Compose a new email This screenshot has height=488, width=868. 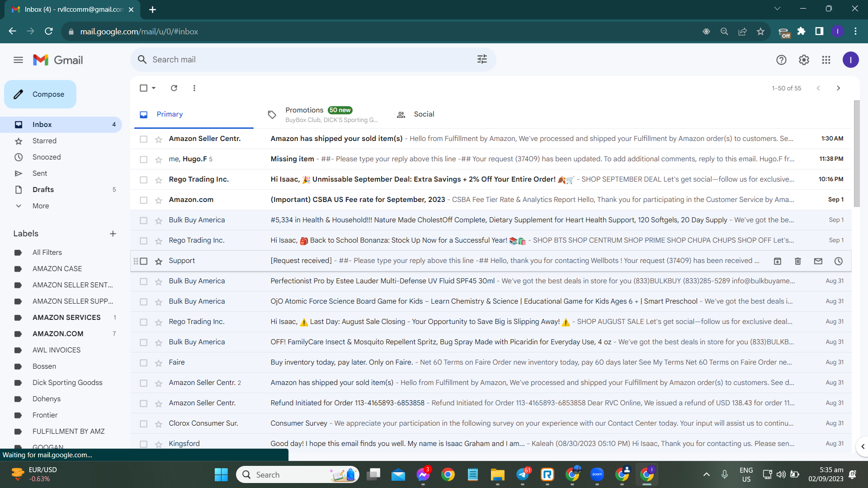(40, 94)
